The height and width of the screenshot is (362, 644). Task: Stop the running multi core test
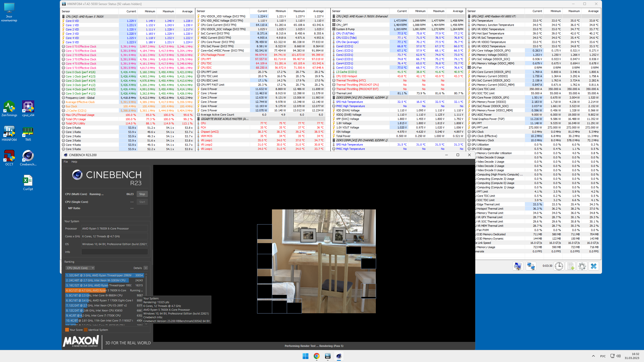click(142, 194)
